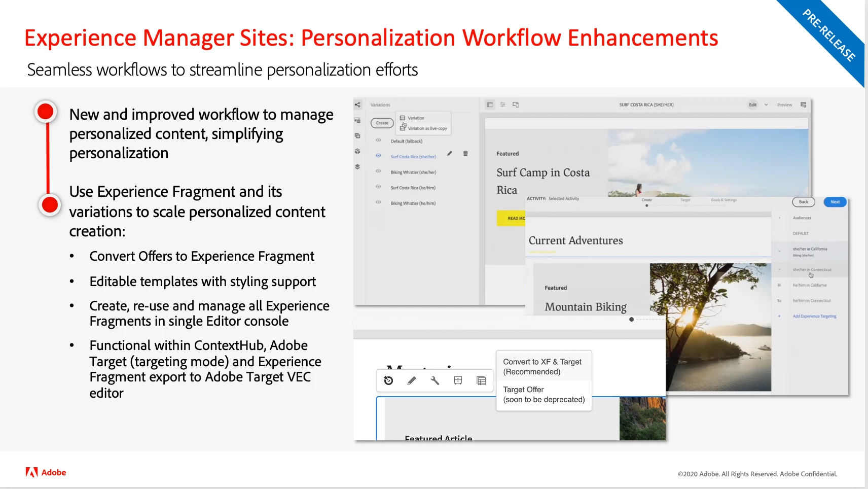Toggle eye for Biking Whistler (he/him)

pos(378,202)
